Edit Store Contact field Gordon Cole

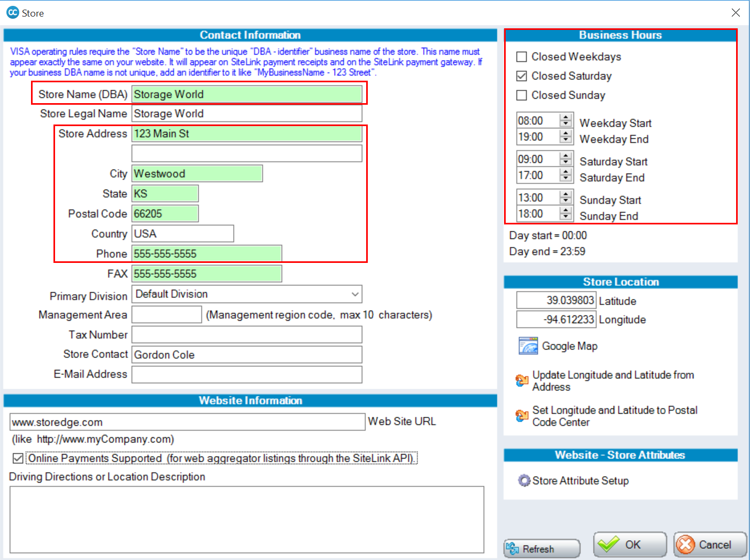point(247,355)
